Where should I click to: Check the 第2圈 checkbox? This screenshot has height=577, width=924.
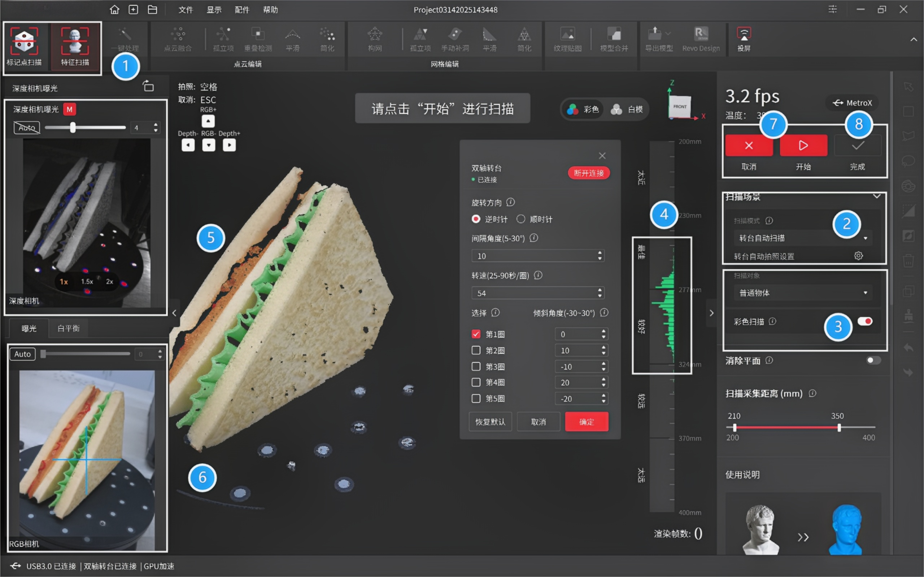tap(476, 350)
